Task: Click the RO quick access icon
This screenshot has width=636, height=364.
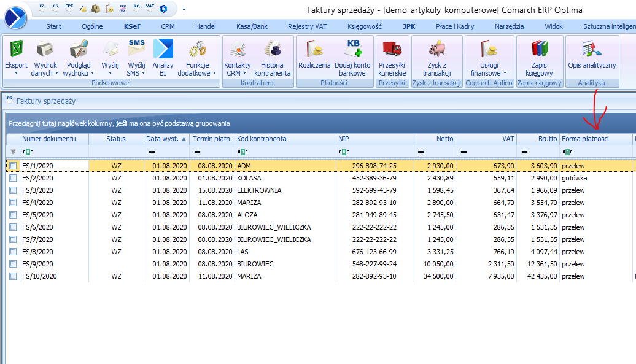Action: click(136, 8)
